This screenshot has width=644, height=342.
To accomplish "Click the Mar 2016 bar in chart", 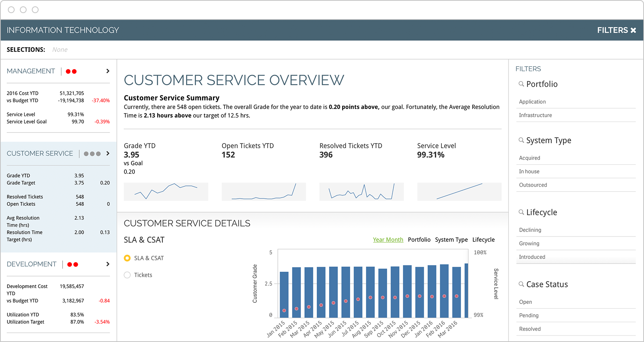I will [x=456, y=292].
